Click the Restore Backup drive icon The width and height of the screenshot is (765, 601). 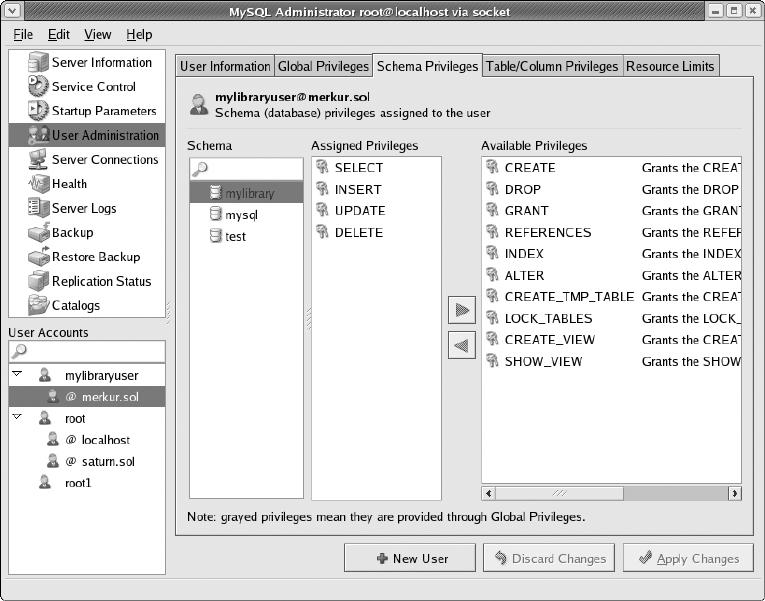[38, 257]
